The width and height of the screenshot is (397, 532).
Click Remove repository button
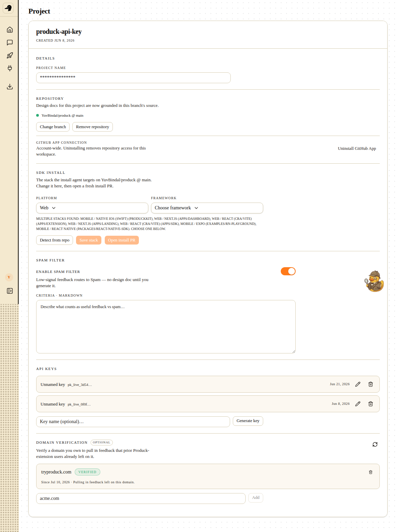click(93, 127)
